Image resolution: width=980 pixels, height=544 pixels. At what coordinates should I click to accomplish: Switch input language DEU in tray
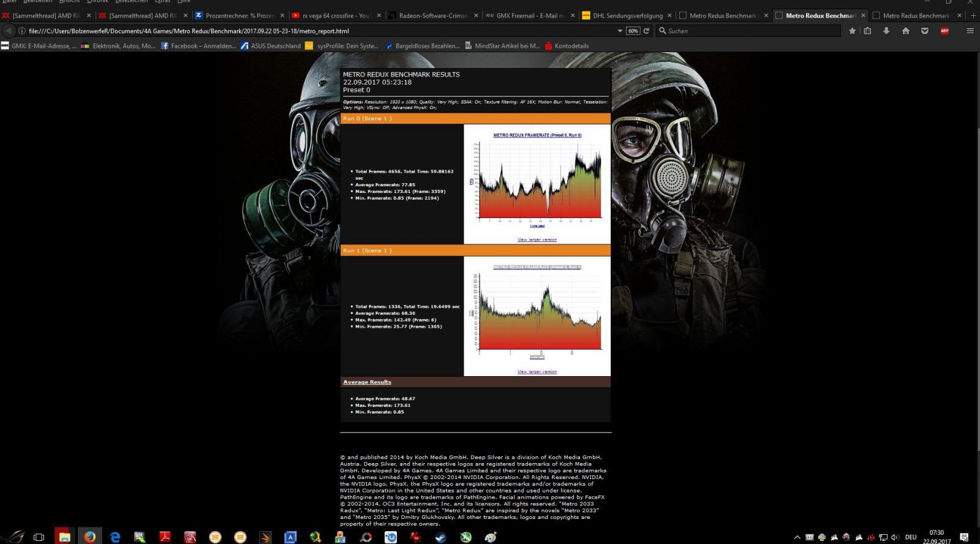pos(911,537)
